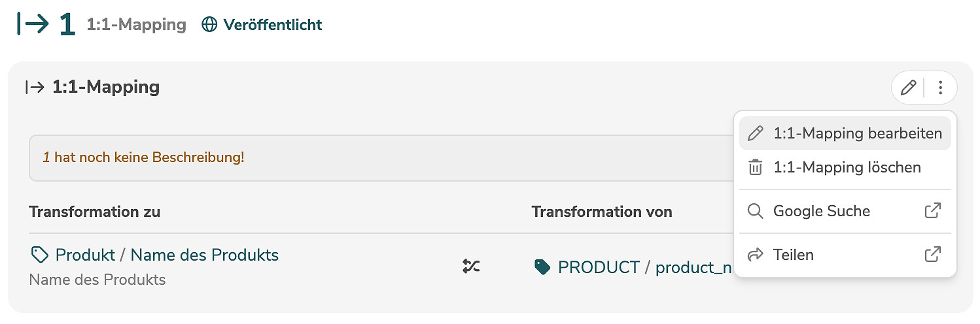Image resolution: width=980 pixels, height=324 pixels.
Task: Click the share arrow icon beside Teilen
Action: 756,255
